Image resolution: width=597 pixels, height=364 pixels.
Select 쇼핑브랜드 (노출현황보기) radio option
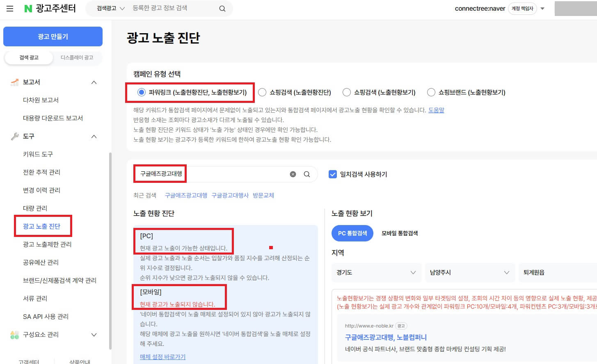[x=431, y=92]
